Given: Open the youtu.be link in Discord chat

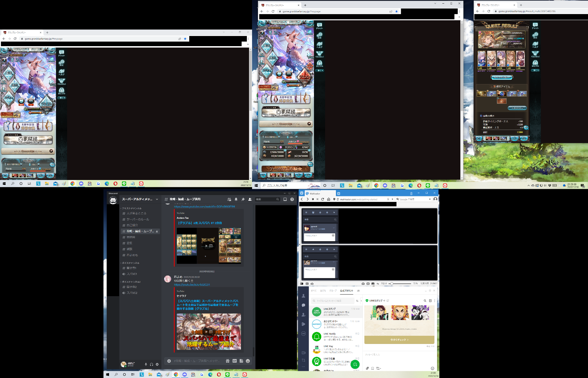Looking at the screenshot, I should 192,285.
